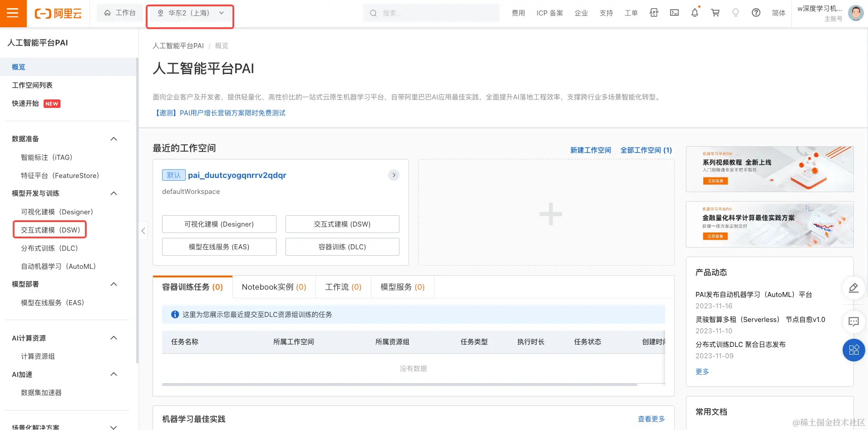
Task: Open PAI发布自动机器学习（AutoML）平台 news item
Action: (x=754, y=294)
